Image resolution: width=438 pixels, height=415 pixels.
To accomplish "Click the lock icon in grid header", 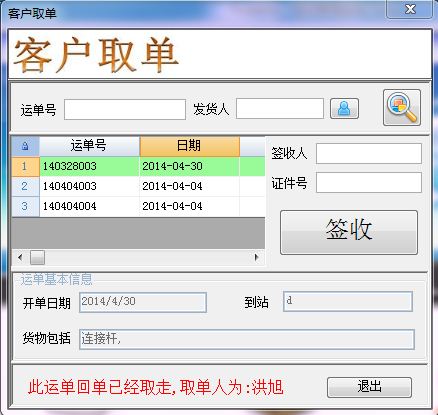I will [25, 146].
